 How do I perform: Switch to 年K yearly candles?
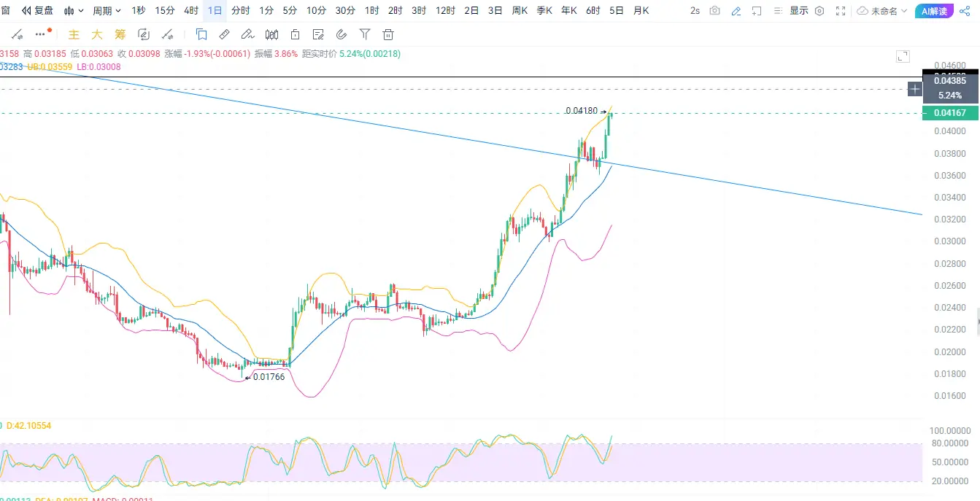[x=569, y=11]
